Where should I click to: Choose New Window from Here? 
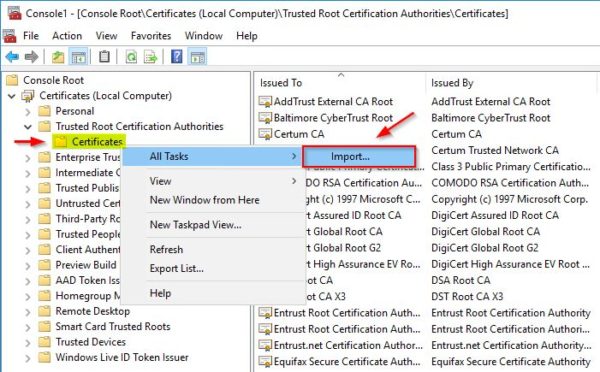212,200
